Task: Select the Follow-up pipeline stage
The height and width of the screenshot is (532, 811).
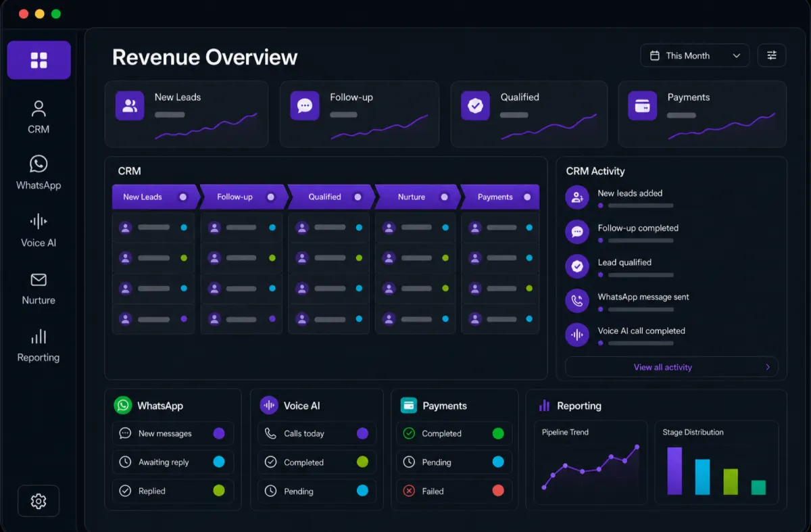Action: tap(244, 197)
